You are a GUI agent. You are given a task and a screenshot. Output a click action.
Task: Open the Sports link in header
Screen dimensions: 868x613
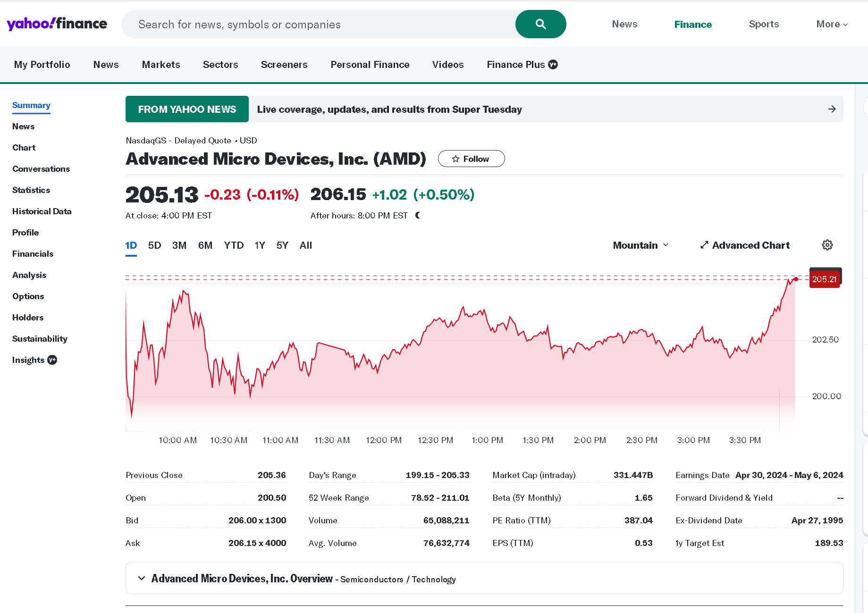tap(763, 24)
